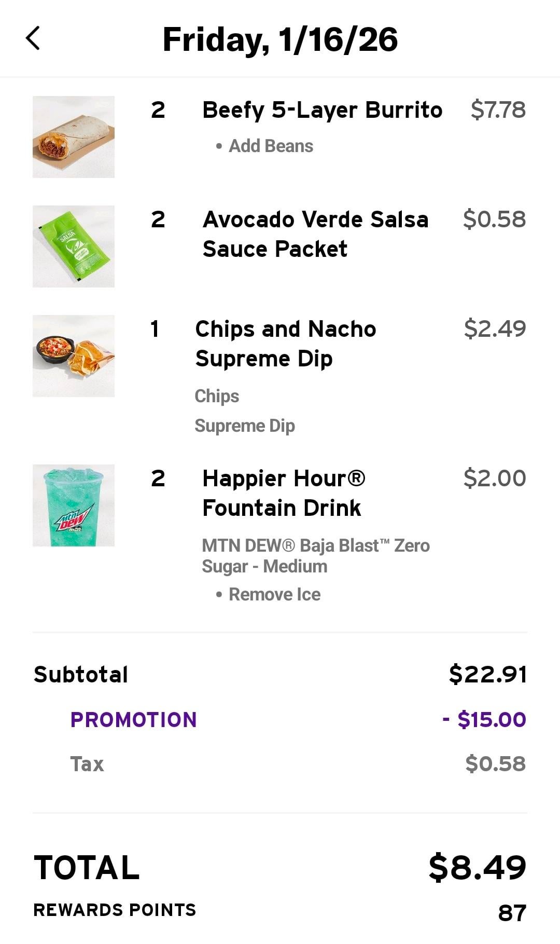Tap the promotion discount amount $15.00
Image resolution: width=560 pixels, height=944 pixels.
pyautogui.click(x=485, y=720)
